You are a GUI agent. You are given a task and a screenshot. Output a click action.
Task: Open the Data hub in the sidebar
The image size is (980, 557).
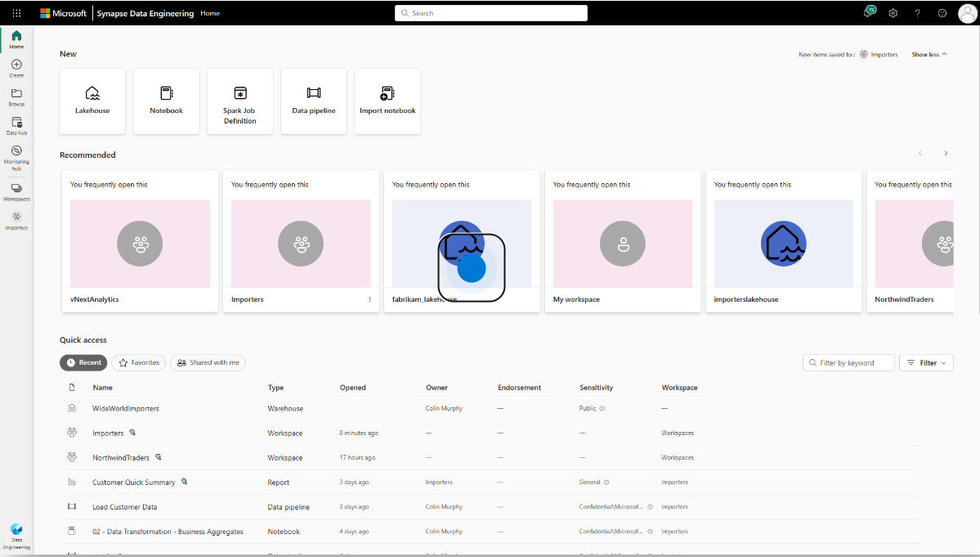point(16,124)
